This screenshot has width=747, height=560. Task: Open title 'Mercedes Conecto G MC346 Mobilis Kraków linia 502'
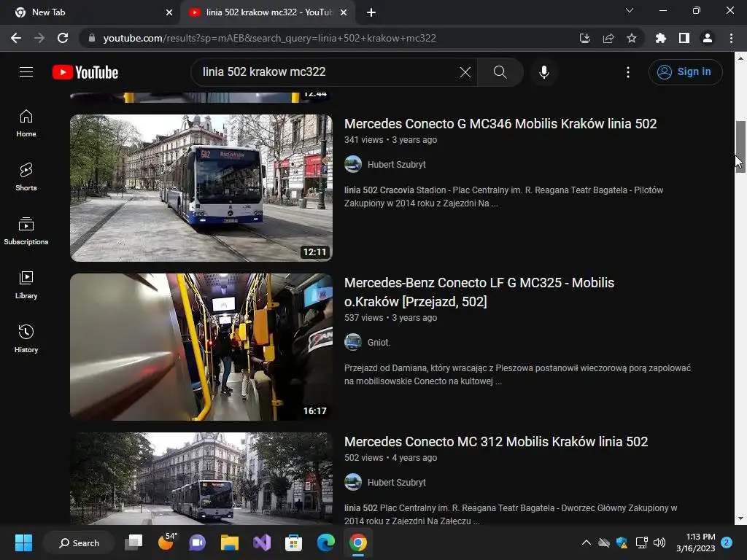pyautogui.click(x=500, y=124)
